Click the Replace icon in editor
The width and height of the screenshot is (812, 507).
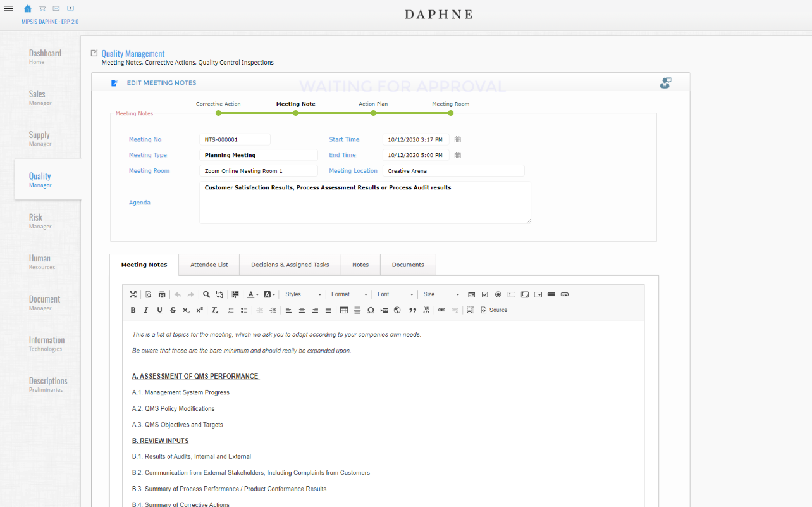219,294
